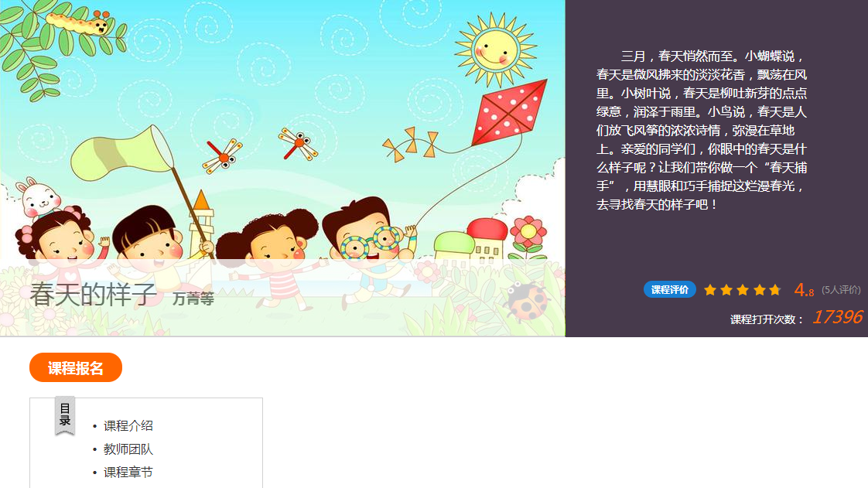Viewport: 868px width, 488px height.
Task: Click the 4.8 rating score
Action: [804, 290]
